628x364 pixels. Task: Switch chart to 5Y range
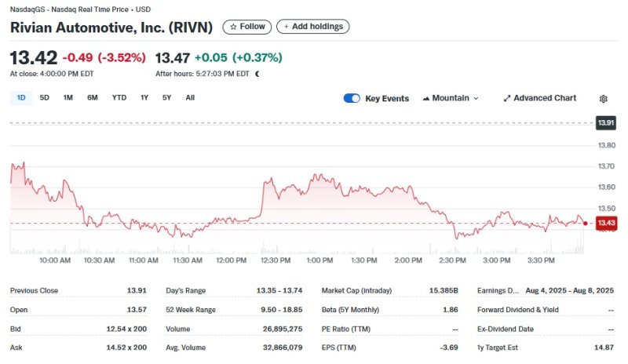(166, 98)
